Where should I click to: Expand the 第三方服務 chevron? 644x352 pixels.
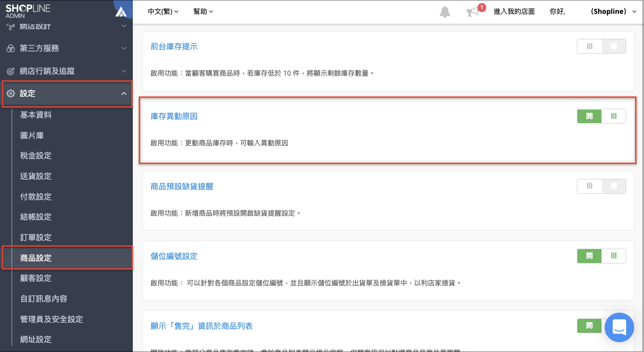click(124, 48)
